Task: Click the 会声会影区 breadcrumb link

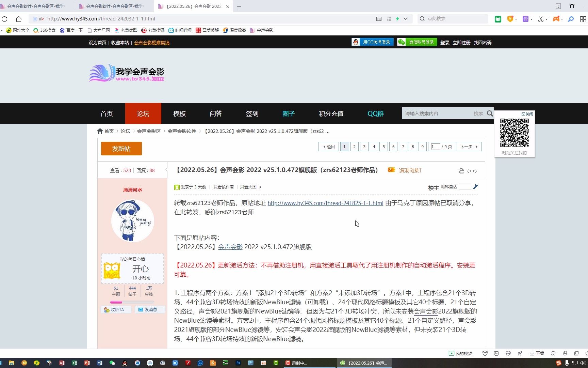Action: coord(149,131)
